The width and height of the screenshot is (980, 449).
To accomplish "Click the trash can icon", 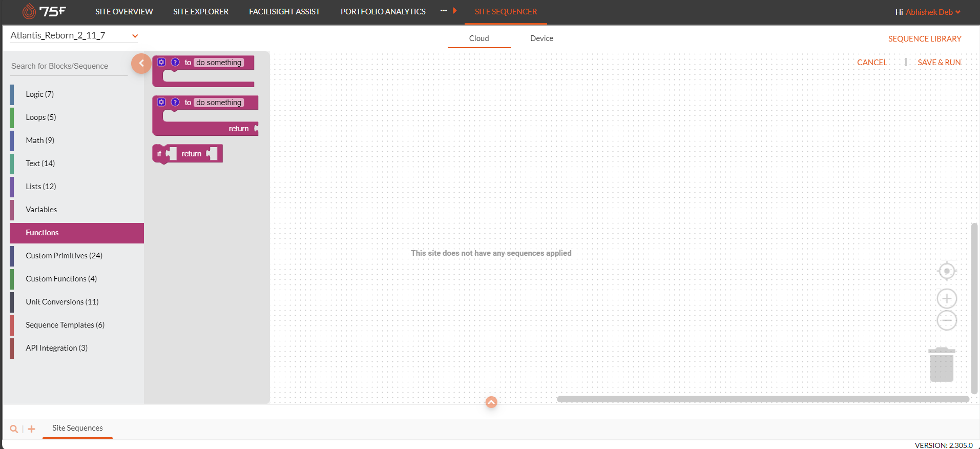I will (x=941, y=365).
